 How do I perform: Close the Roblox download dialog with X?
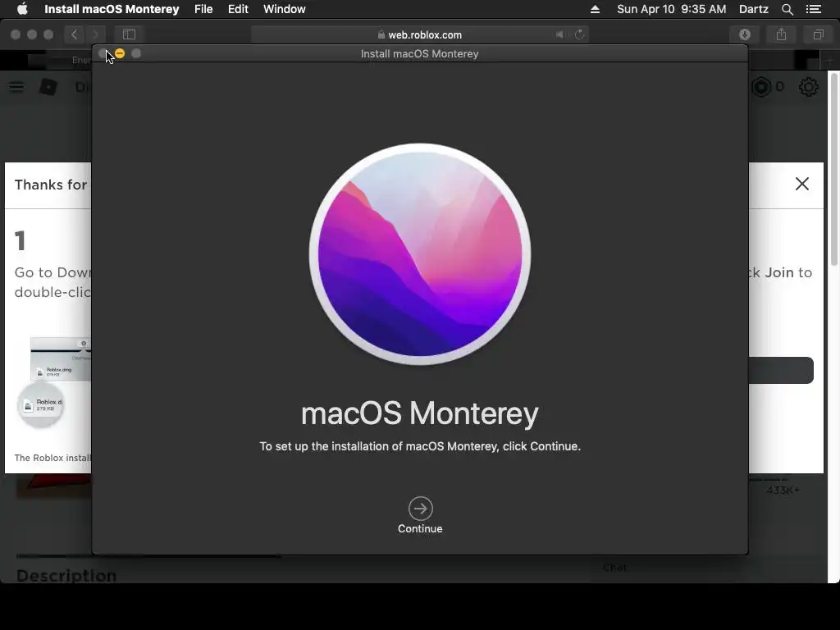click(802, 184)
